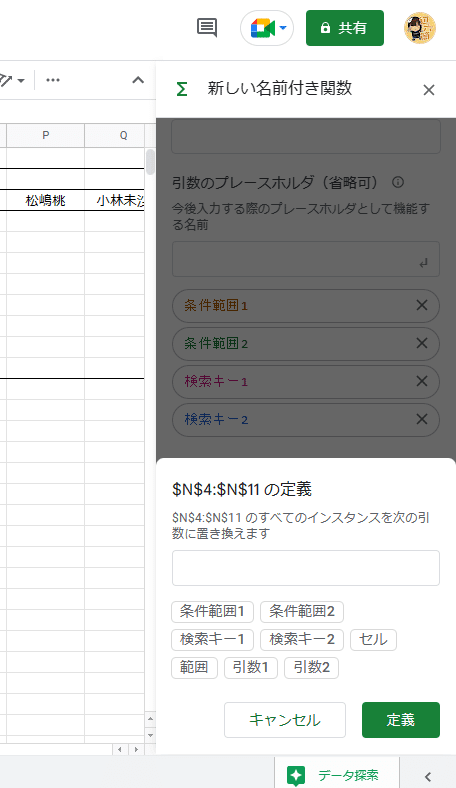Click the side panel collapse chevron at bottom right

point(428,776)
